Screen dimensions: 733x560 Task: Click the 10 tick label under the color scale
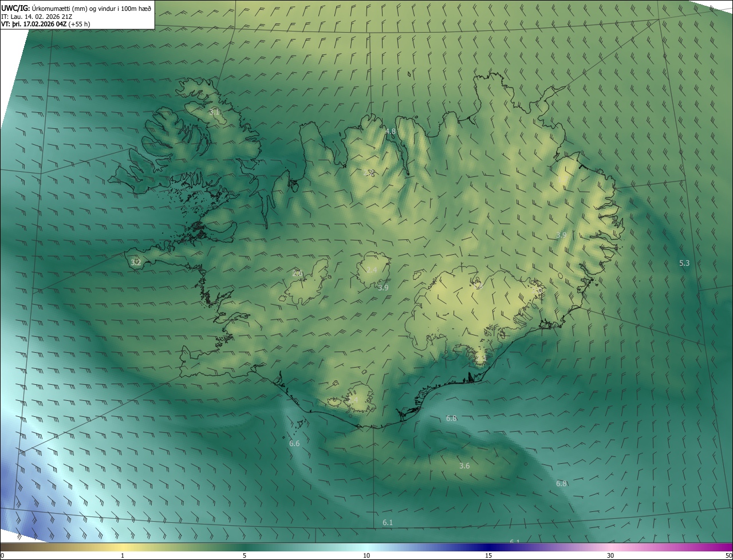click(366, 555)
